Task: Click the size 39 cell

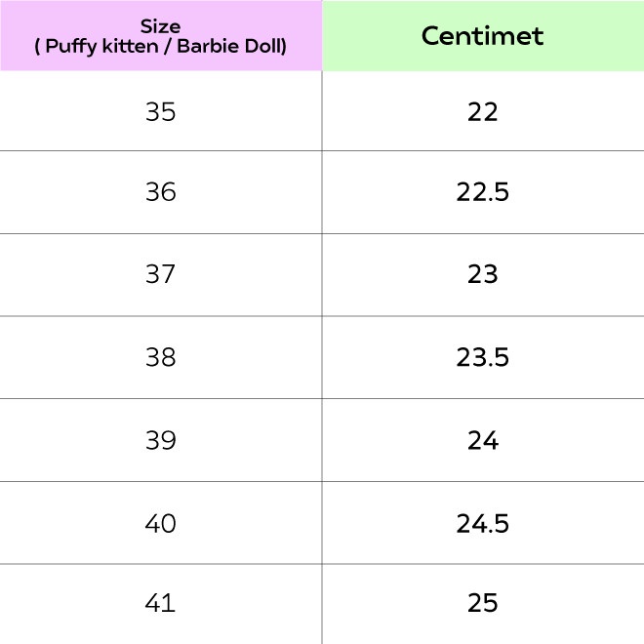Action: click(160, 440)
